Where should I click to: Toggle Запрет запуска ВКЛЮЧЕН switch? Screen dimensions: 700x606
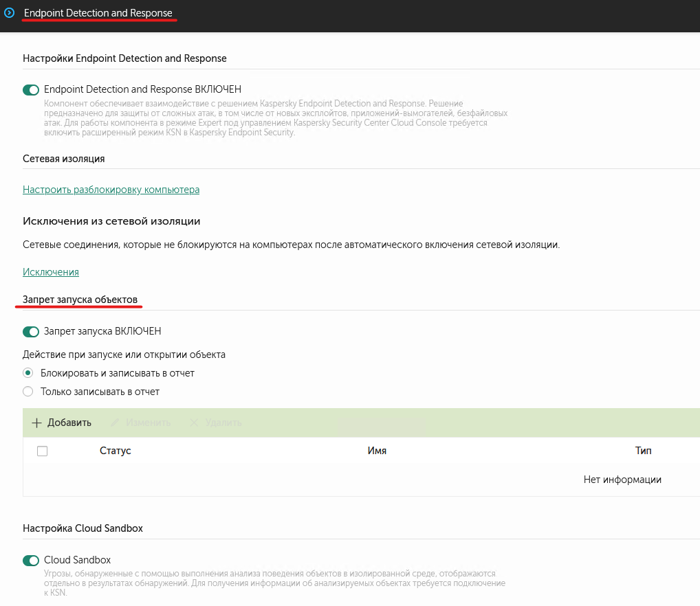point(31,332)
